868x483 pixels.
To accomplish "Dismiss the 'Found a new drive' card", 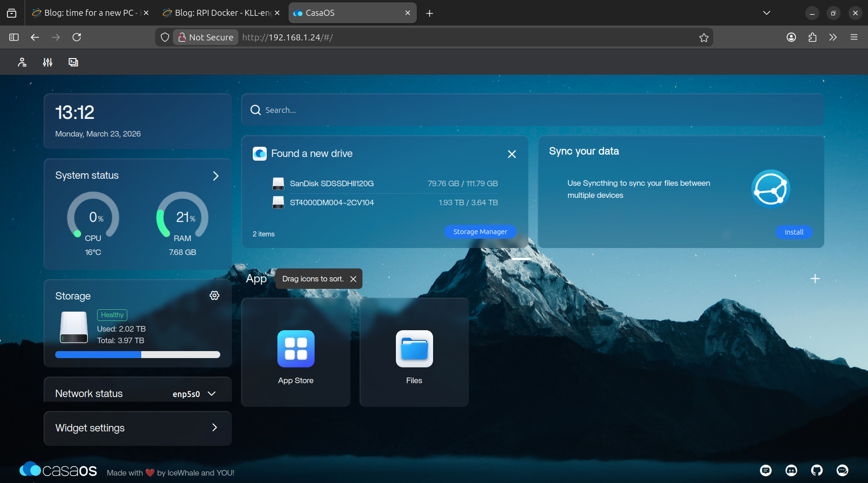I will pyautogui.click(x=512, y=154).
